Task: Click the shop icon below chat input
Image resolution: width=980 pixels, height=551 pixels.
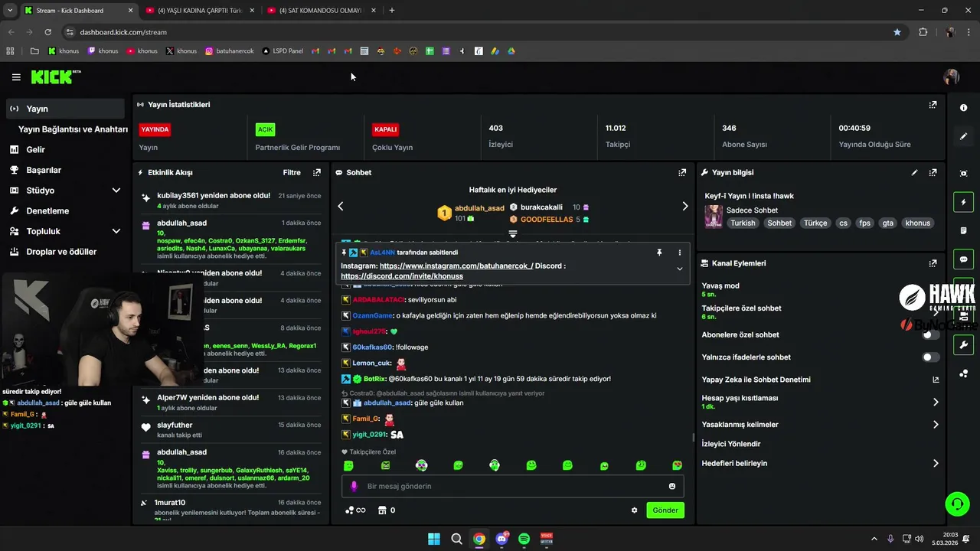Action: (382, 510)
